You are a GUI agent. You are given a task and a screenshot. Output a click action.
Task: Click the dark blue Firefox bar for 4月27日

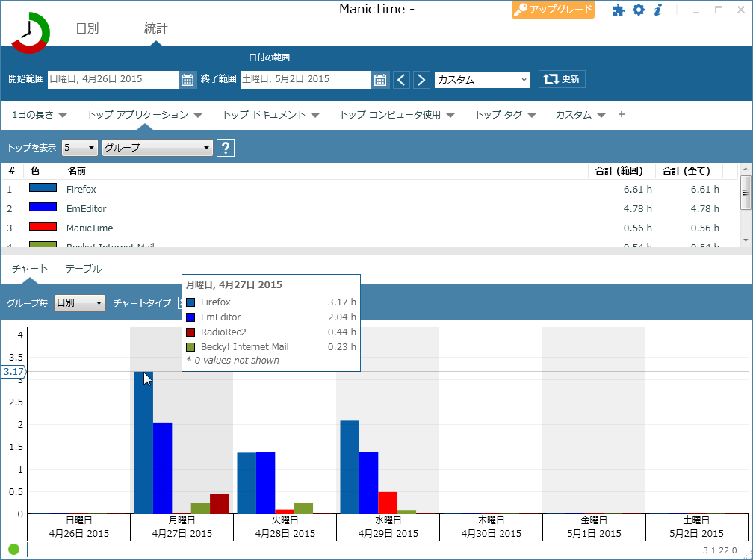coord(143,443)
